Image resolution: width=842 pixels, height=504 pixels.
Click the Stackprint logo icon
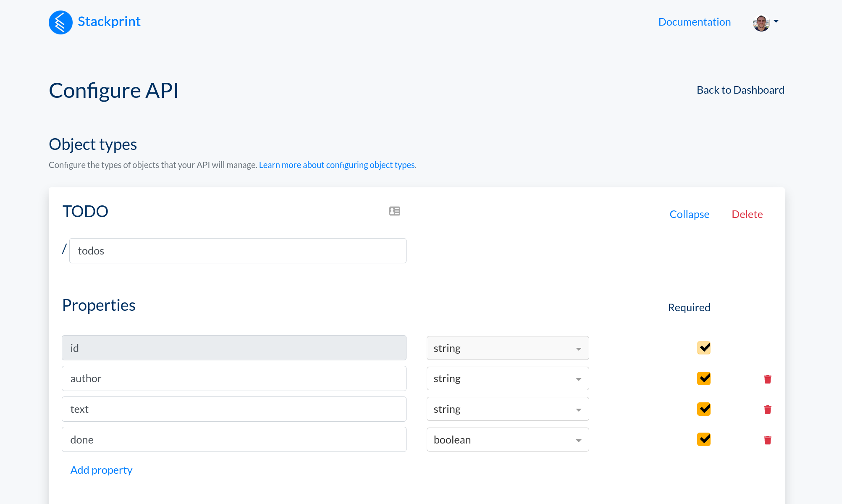(x=60, y=22)
